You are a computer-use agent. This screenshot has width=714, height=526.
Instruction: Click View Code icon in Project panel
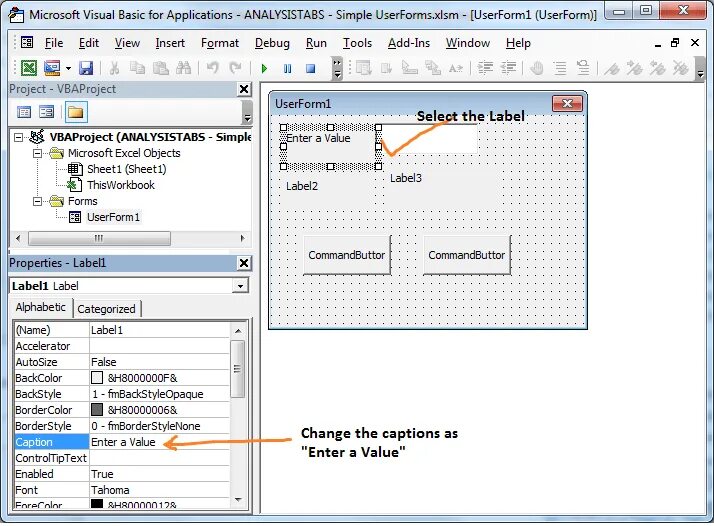(24, 112)
